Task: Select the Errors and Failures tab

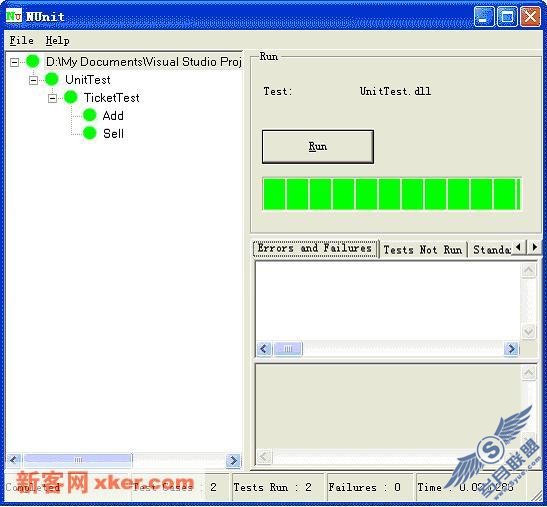Action: coord(315,248)
